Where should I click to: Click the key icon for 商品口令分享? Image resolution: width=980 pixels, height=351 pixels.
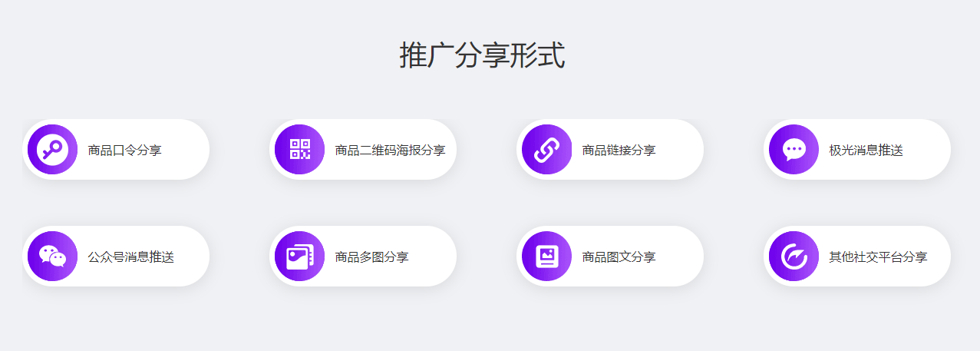(x=52, y=149)
